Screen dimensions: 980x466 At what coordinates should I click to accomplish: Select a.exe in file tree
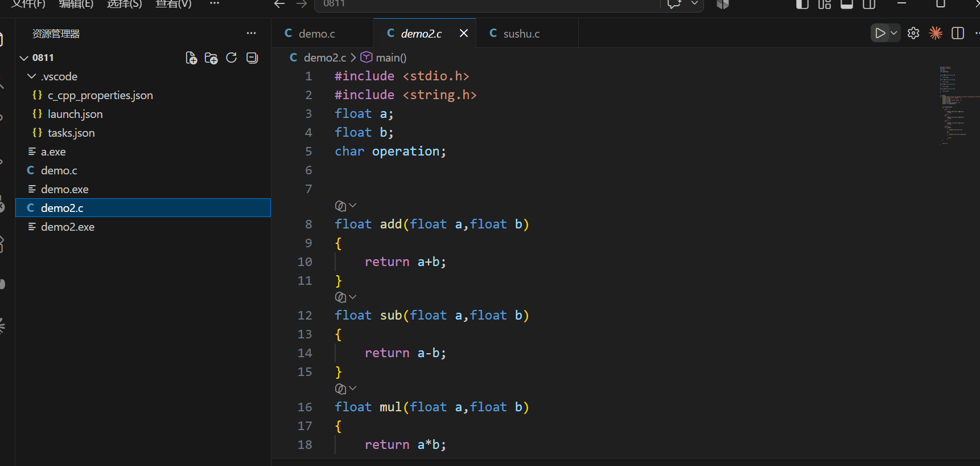(x=143, y=152)
